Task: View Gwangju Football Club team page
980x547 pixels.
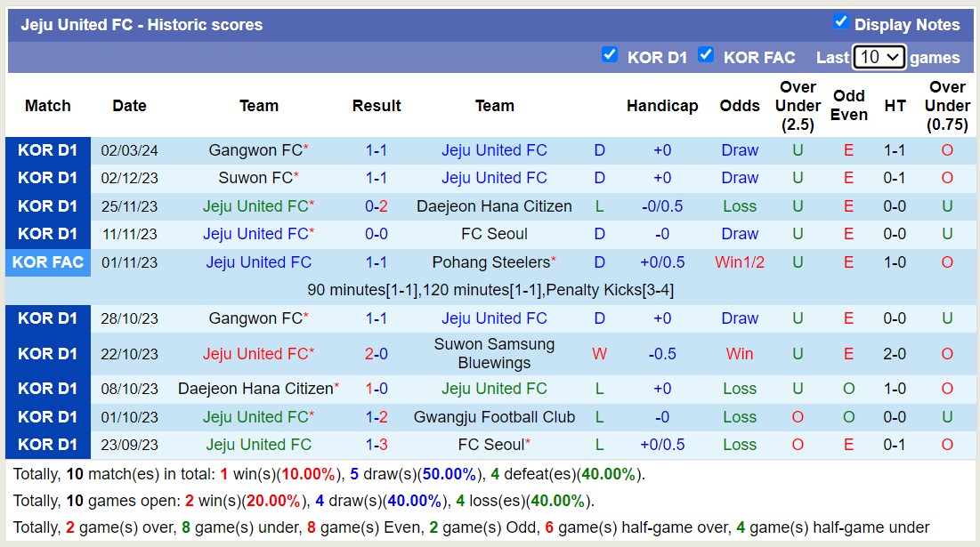Action: 495,416
